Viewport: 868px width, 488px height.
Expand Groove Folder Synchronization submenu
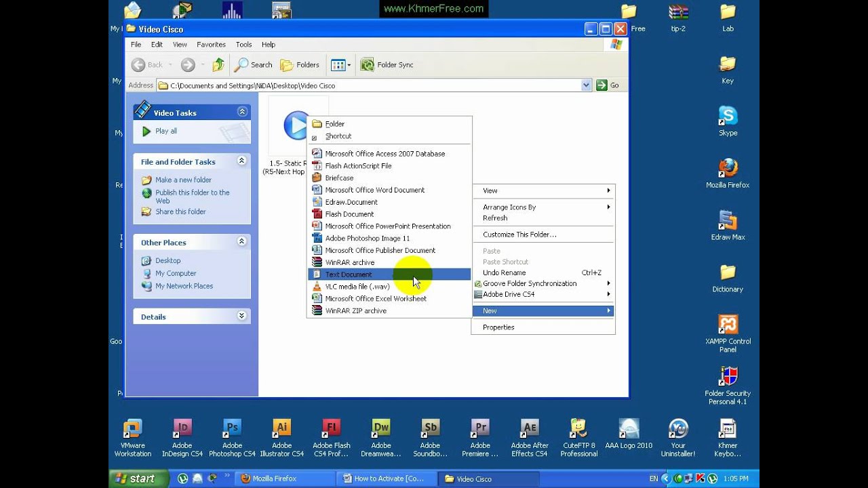[x=543, y=284]
